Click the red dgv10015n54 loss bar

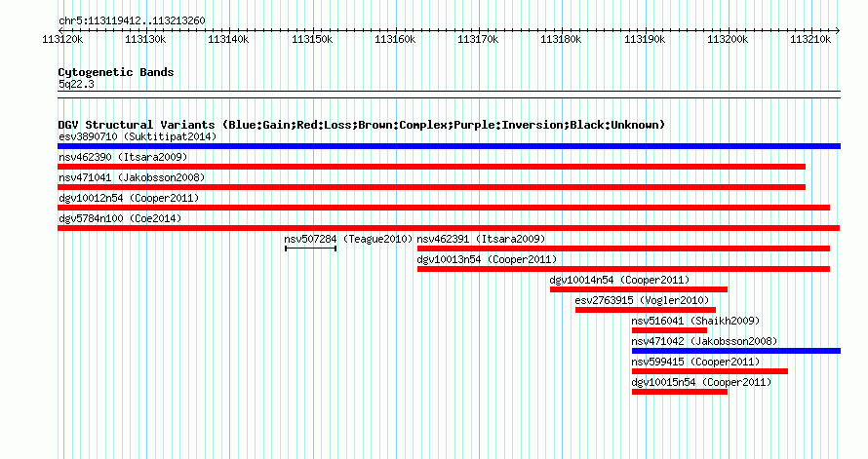680,392
